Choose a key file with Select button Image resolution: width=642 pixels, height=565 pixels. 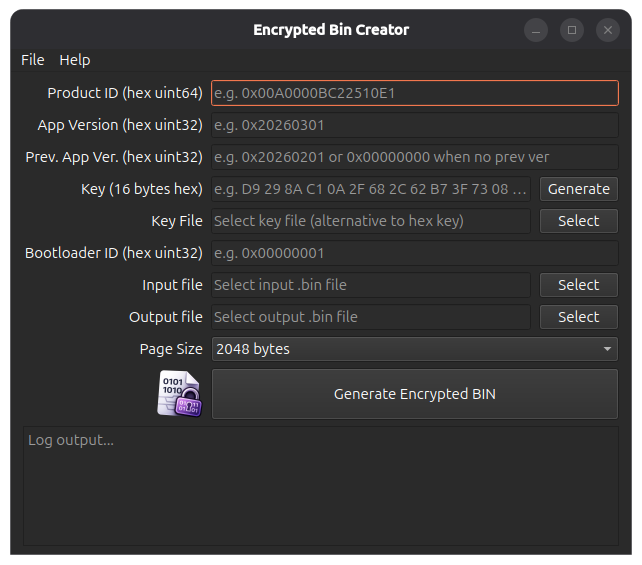pos(579,221)
